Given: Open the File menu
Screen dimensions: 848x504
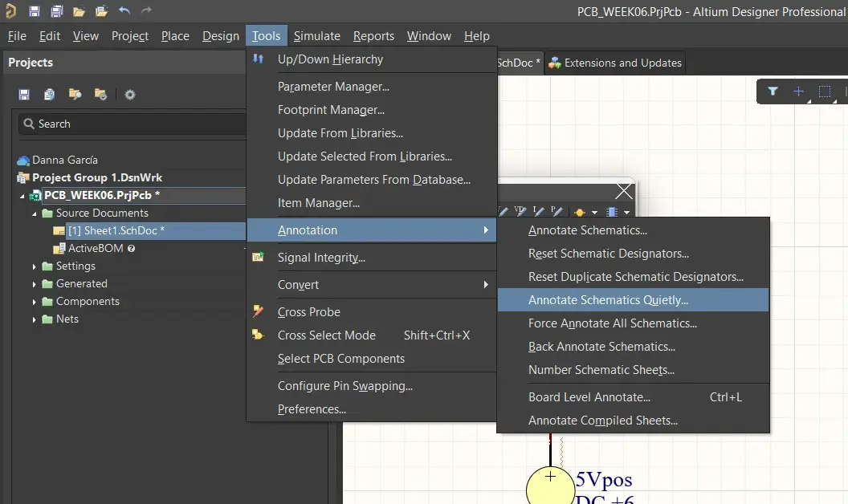Looking at the screenshot, I should (x=17, y=35).
